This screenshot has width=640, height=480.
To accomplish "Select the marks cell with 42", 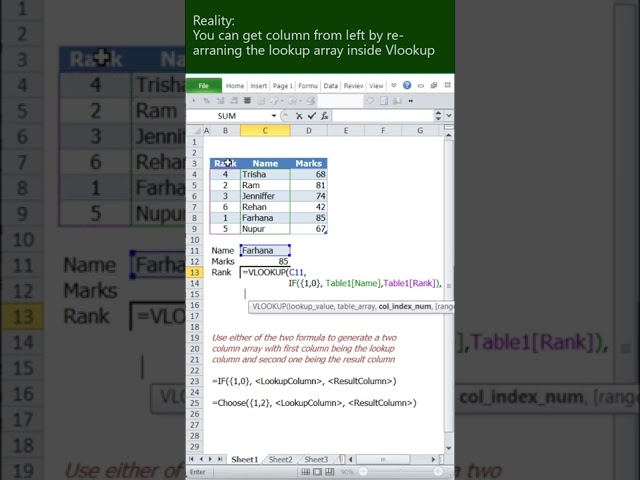I will [x=309, y=207].
